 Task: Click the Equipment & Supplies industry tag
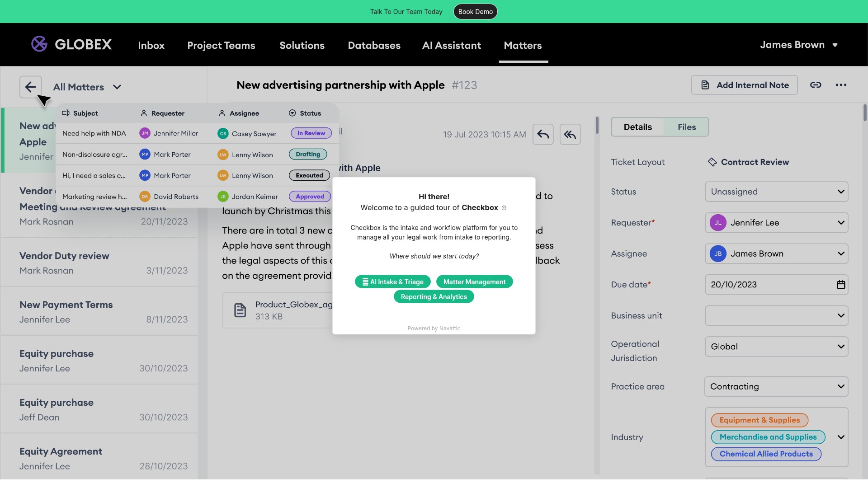tap(759, 420)
